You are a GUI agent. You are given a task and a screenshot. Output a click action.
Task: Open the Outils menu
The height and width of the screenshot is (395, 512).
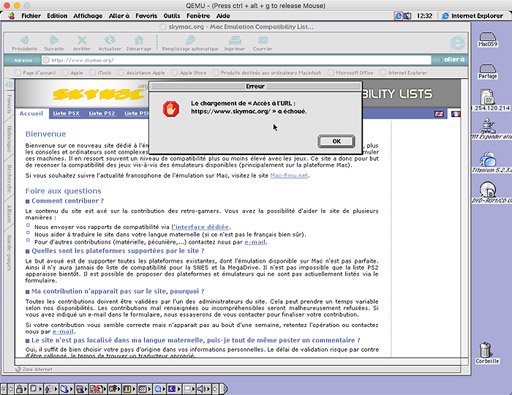click(172, 16)
